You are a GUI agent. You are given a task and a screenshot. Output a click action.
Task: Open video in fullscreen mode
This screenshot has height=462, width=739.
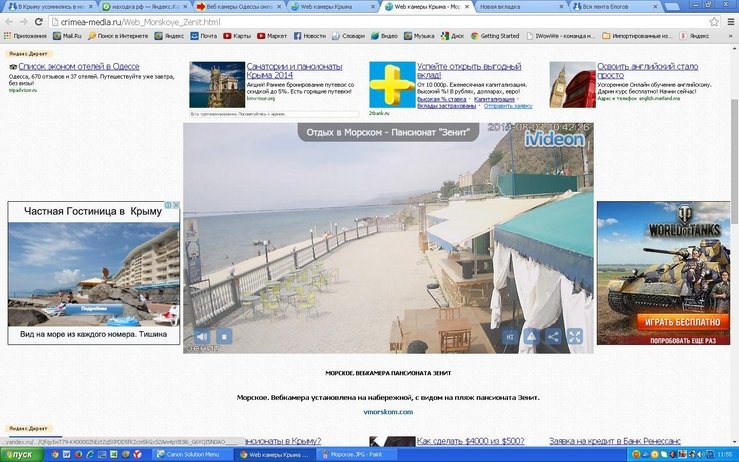[x=575, y=337]
